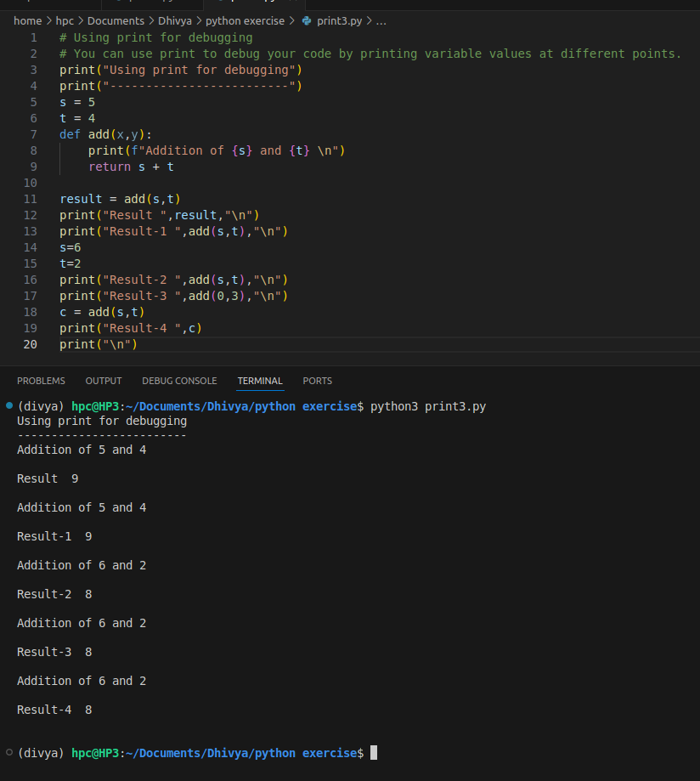
Task: Switch to the PROBLEMS panel tab
Action: click(x=41, y=381)
